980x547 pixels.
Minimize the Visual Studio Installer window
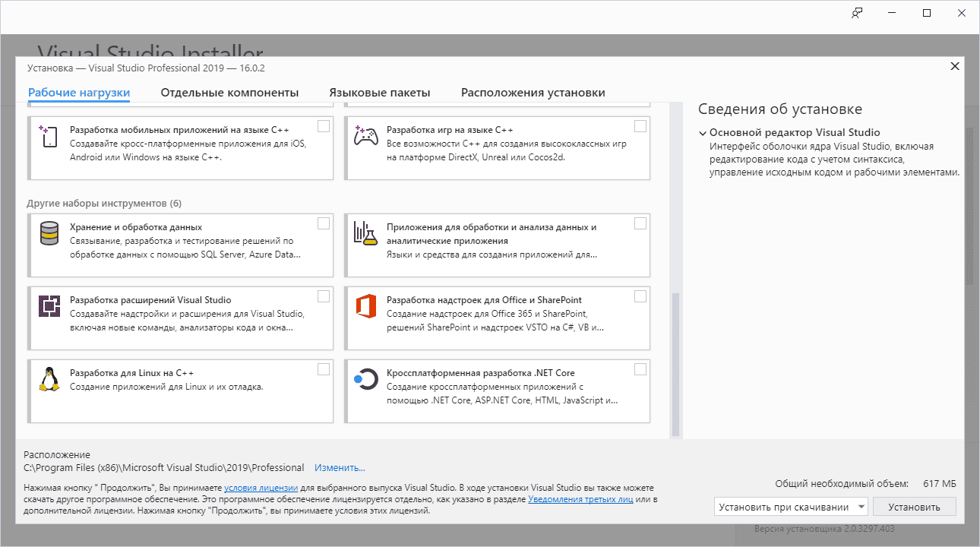click(x=892, y=13)
